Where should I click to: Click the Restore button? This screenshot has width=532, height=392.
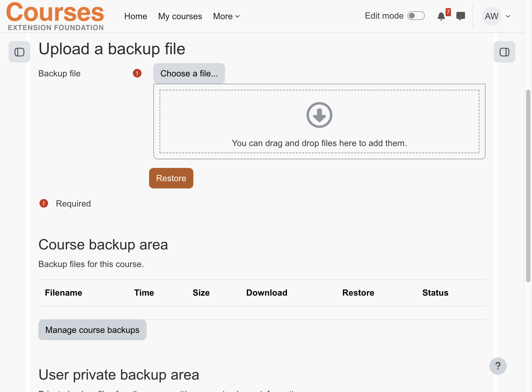(x=171, y=178)
